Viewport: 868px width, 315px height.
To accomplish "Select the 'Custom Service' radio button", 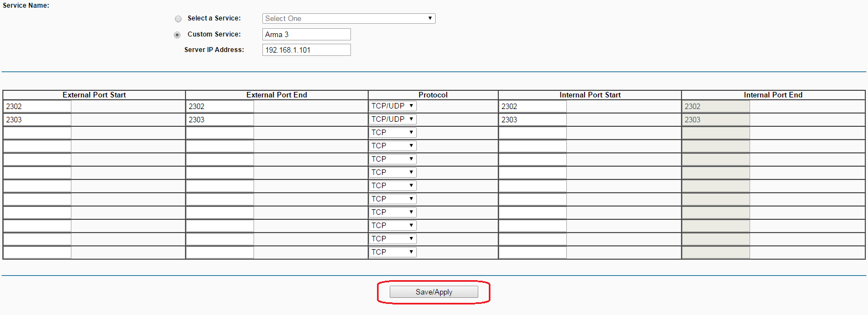I will [178, 35].
